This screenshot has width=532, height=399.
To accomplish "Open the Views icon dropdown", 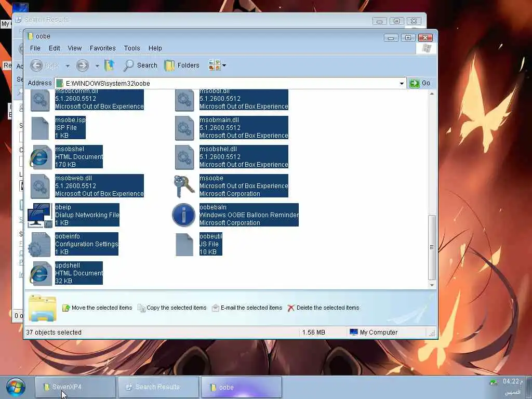I will [217, 65].
